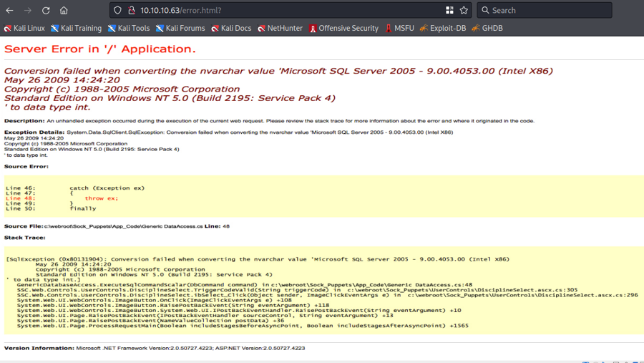Open the MSFU bookmark
Image resolution: width=644 pixels, height=363 pixels.
tap(399, 29)
